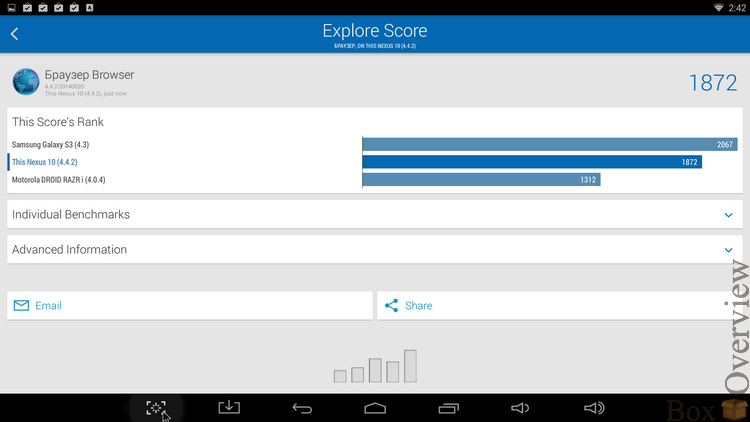The width and height of the screenshot is (750, 422).
Task: Open Advanced Information chevron arrow
Action: click(x=728, y=250)
